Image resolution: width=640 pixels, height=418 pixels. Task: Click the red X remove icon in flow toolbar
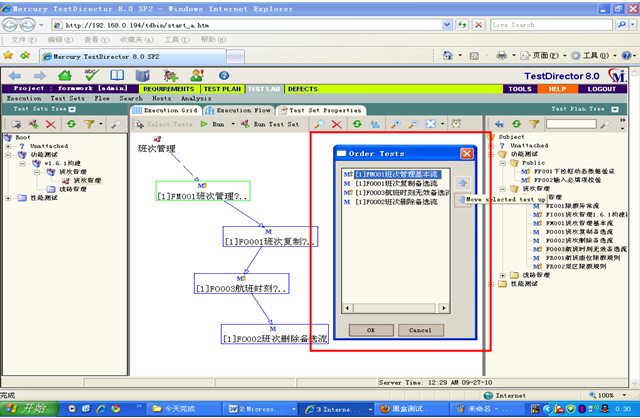336,124
